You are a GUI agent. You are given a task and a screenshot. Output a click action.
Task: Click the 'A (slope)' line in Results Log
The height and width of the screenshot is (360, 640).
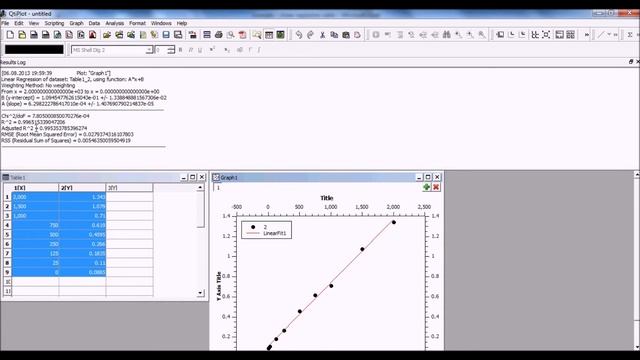[x=78, y=104]
